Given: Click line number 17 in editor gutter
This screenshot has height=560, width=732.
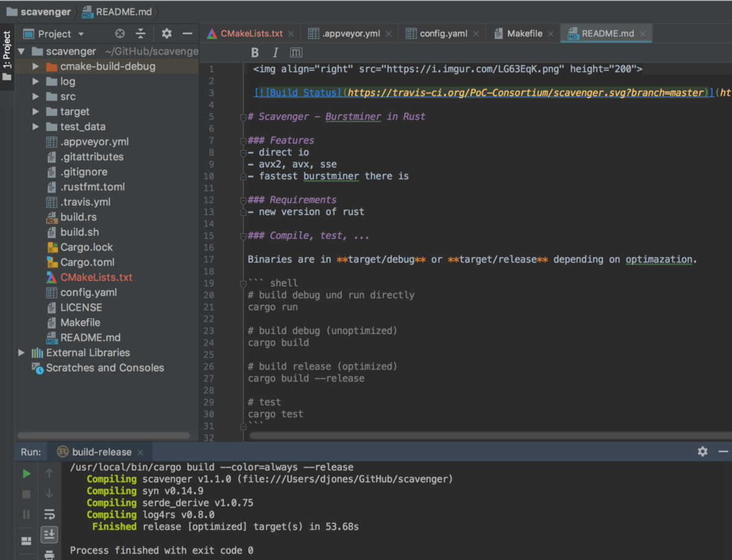Looking at the screenshot, I should tap(209, 259).
